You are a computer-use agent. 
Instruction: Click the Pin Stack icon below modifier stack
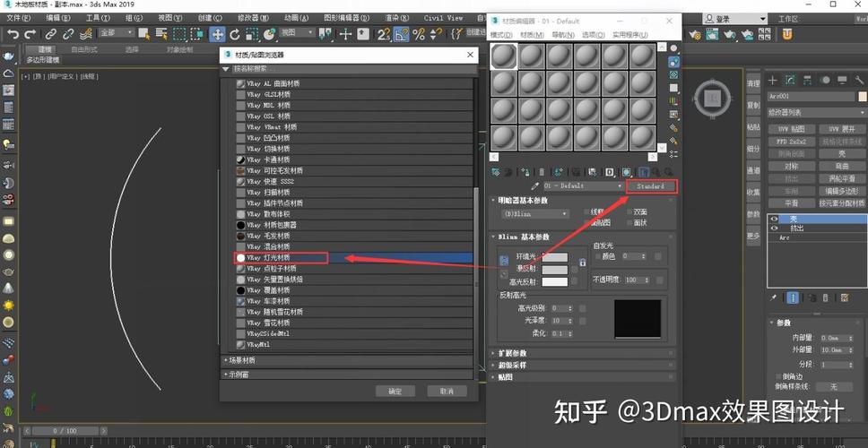pyautogui.click(x=773, y=297)
